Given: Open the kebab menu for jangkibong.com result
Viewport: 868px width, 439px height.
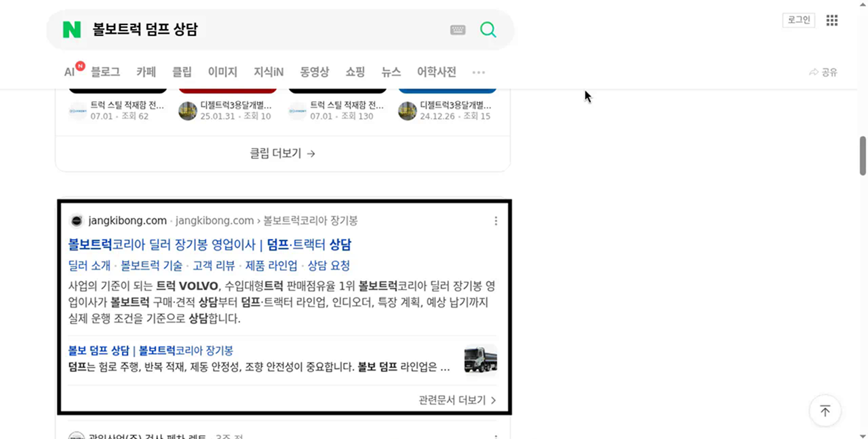Looking at the screenshot, I should [496, 221].
